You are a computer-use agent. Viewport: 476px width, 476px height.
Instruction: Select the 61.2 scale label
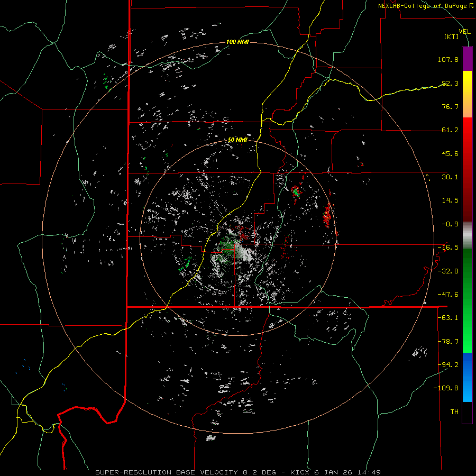click(450, 130)
